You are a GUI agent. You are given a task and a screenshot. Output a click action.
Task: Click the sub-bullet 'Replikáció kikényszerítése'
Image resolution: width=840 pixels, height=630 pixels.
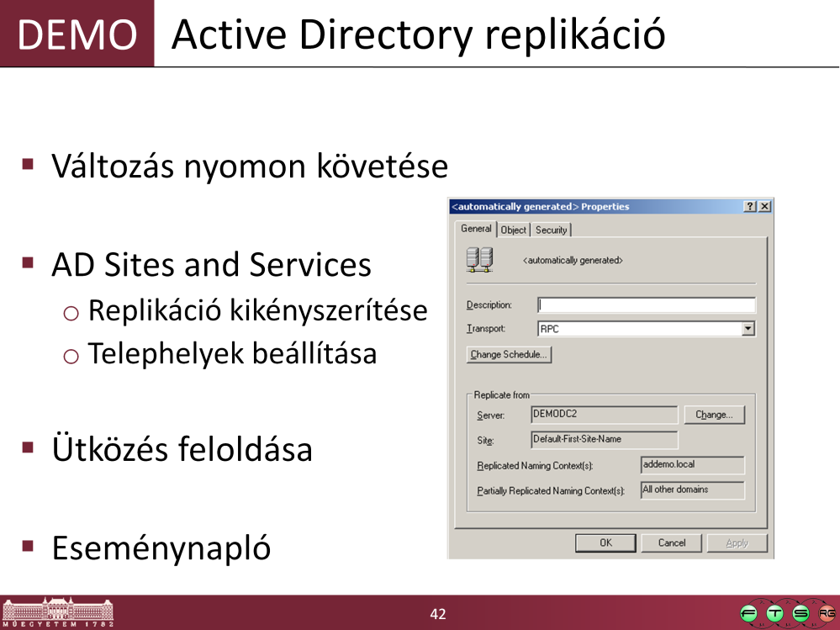tap(257, 310)
